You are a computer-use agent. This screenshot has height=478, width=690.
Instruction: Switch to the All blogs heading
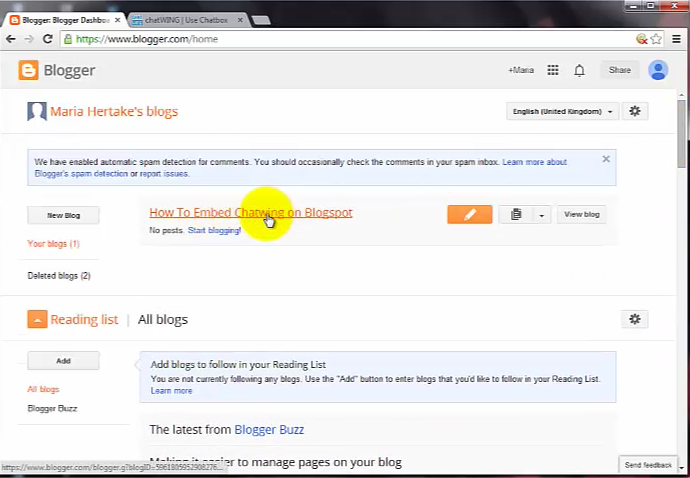(163, 319)
